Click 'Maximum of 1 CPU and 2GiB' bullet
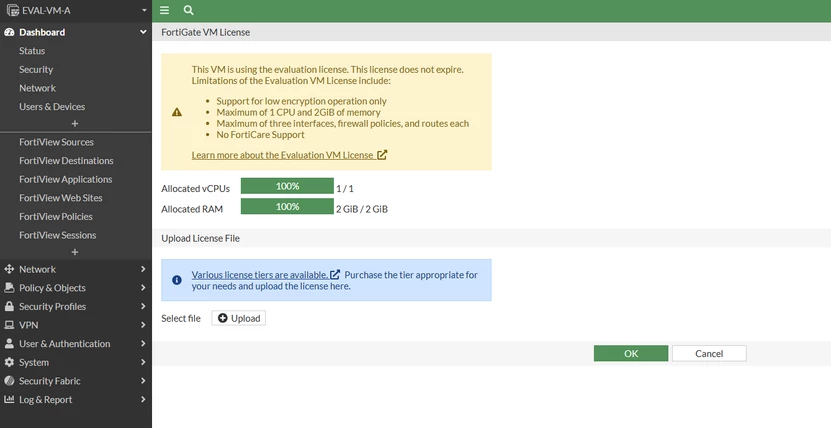This screenshot has height=428, width=831. [x=298, y=112]
